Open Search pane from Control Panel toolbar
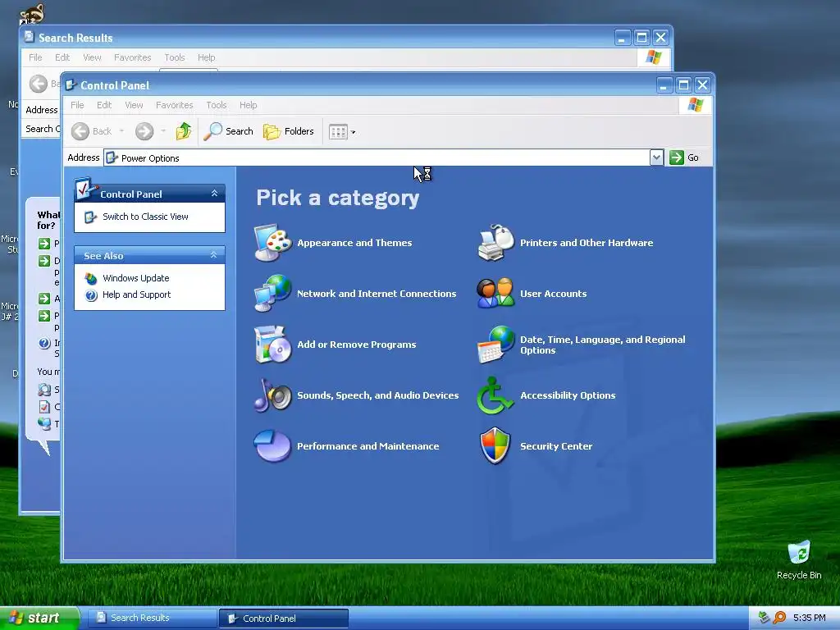The height and width of the screenshot is (630, 840). click(x=229, y=131)
